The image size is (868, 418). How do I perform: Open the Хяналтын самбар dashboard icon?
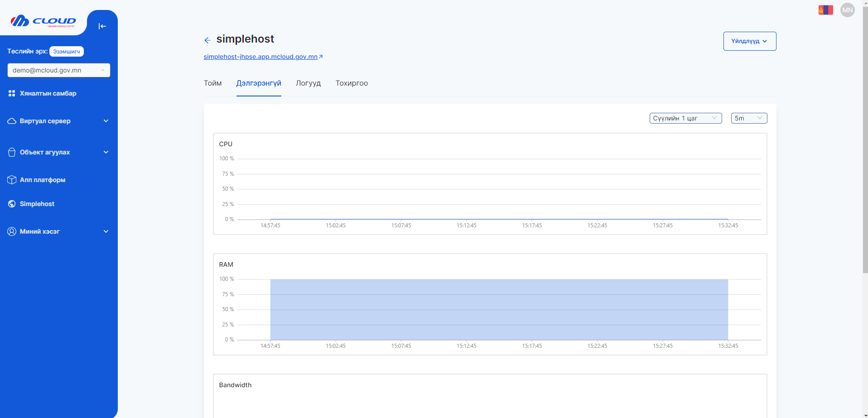(x=12, y=93)
